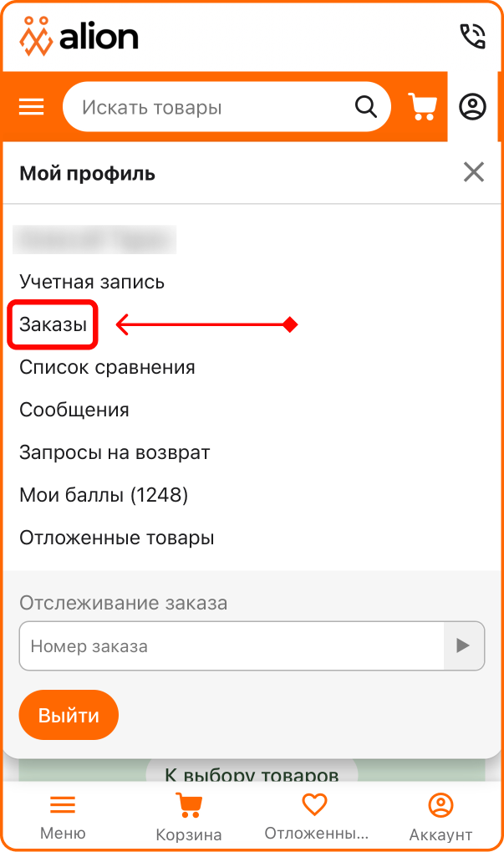
Task: Open Сообщения
Action: 74,409
